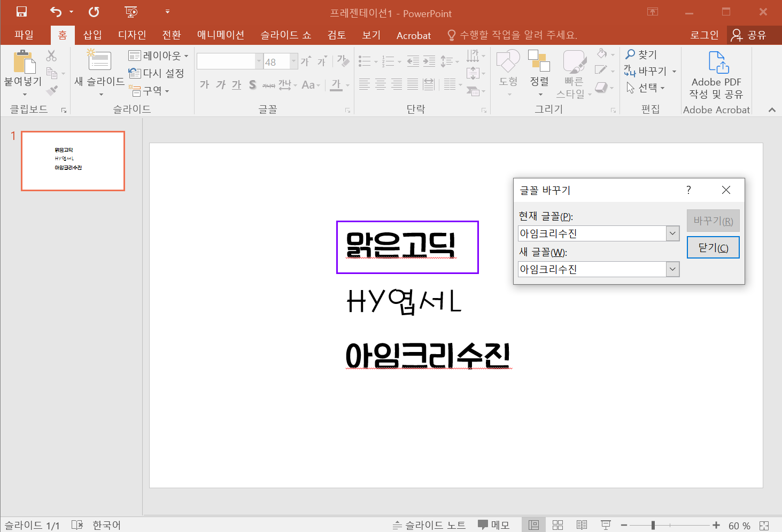Switch to the 디자인 design tab
782x532 pixels.
(x=132, y=35)
